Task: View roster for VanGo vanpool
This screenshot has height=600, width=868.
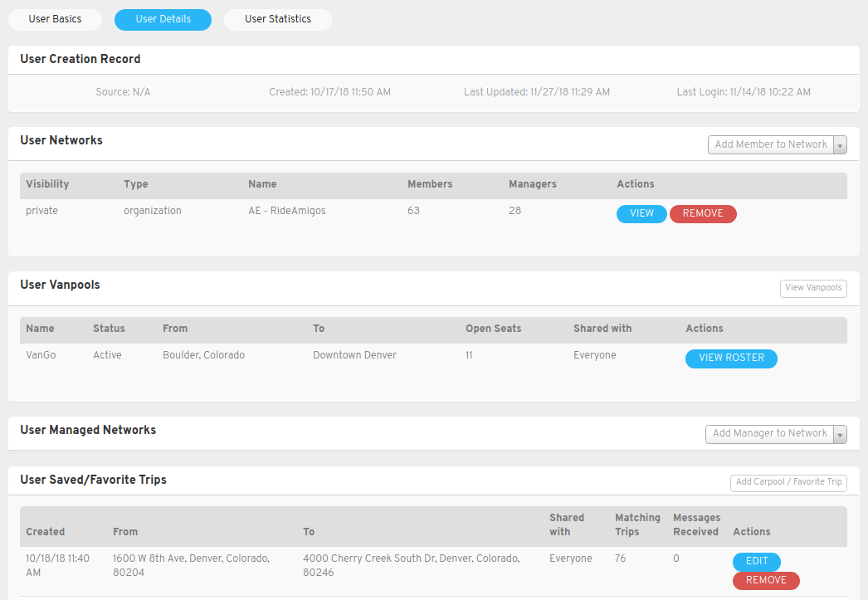Action: click(x=731, y=359)
